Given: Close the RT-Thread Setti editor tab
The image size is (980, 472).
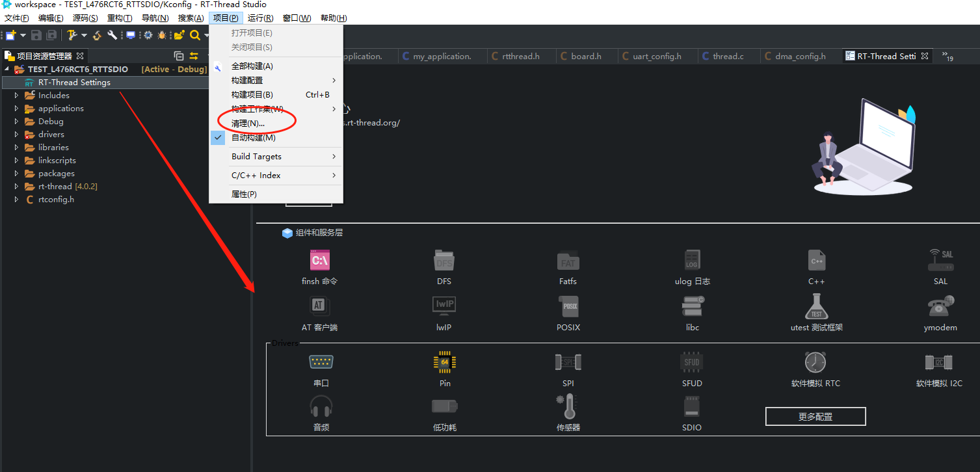Looking at the screenshot, I should [925, 56].
